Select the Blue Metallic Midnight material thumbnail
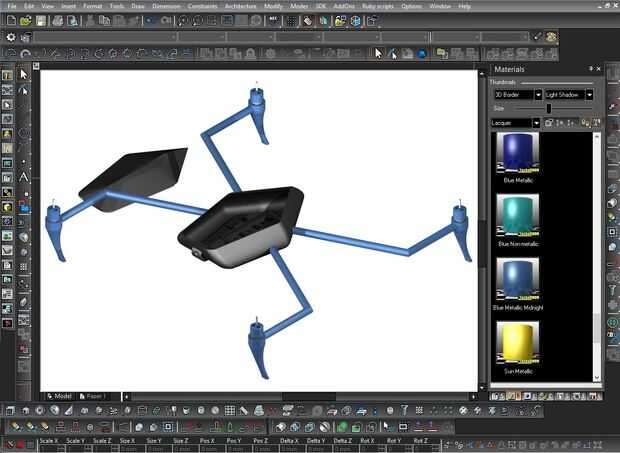620x453 pixels. [x=518, y=280]
